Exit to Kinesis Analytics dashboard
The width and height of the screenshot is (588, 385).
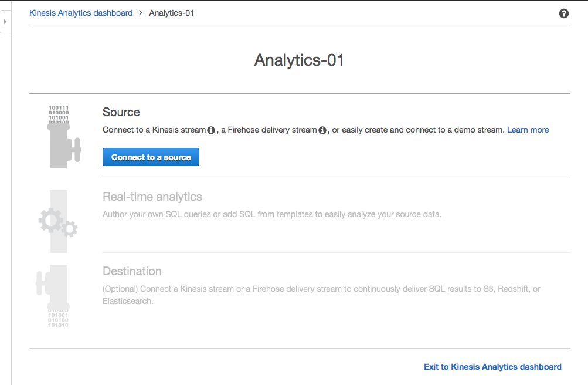(492, 367)
